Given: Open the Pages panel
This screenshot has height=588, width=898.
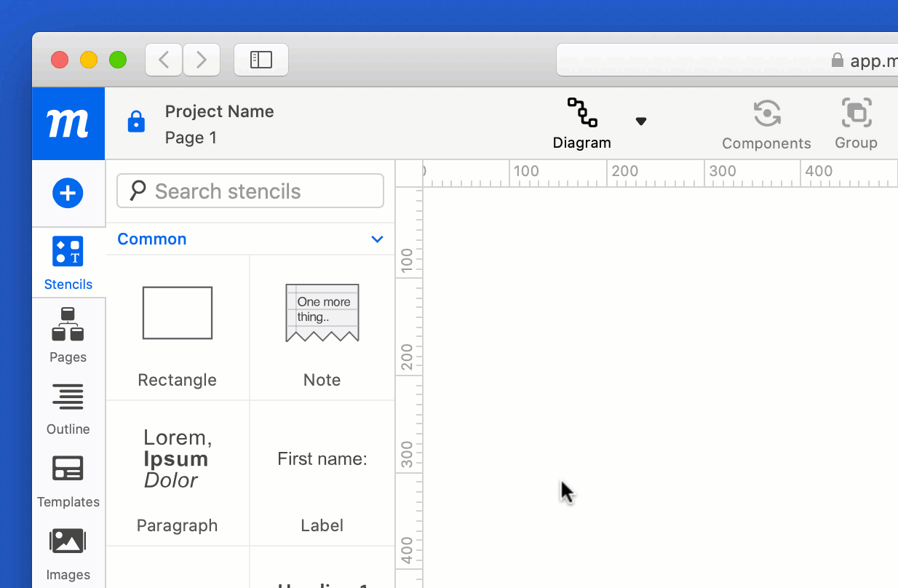Looking at the screenshot, I should pos(68,335).
